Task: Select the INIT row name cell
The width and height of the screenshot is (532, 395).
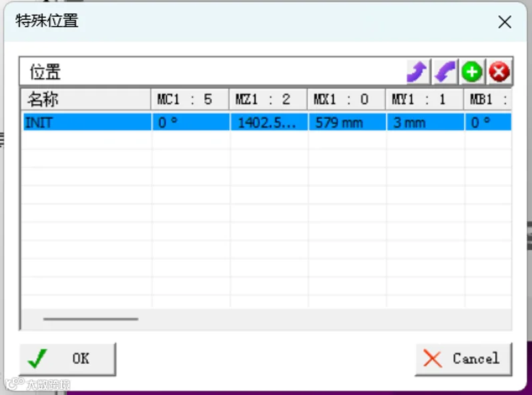Action: click(87, 122)
